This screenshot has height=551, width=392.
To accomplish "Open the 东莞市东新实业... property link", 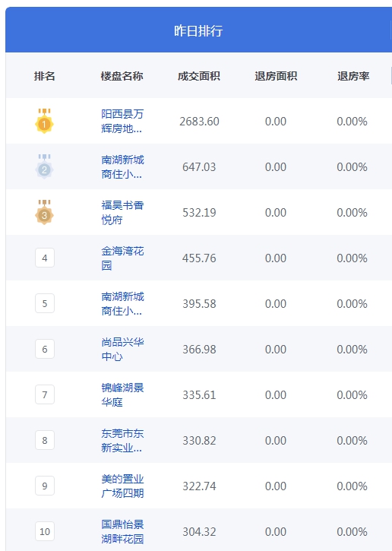I will coord(122,440).
